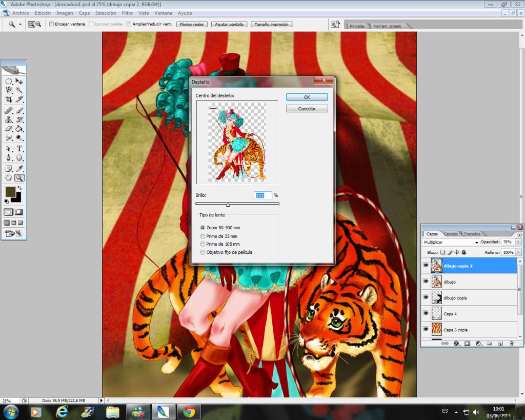The height and width of the screenshot is (420, 525).
Task: Select the Dodge tool
Action: tap(19, 137)
